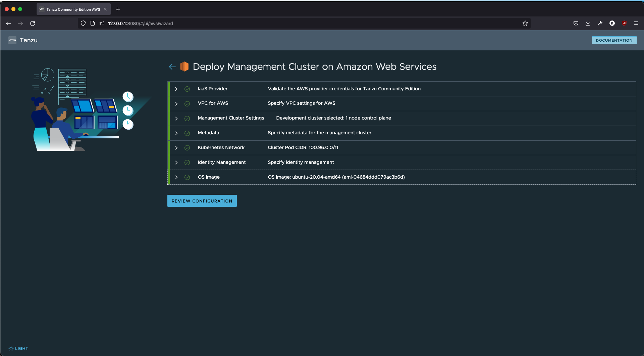644x356 pixels.
Task: Click the page info document icon
Action: 93,24
